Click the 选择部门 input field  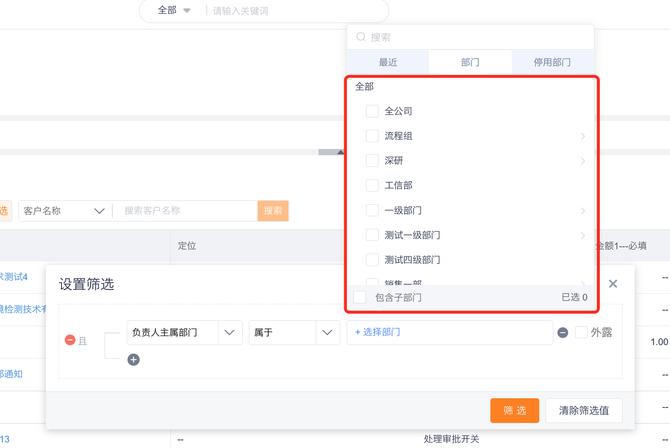click(x=449, y=332)
